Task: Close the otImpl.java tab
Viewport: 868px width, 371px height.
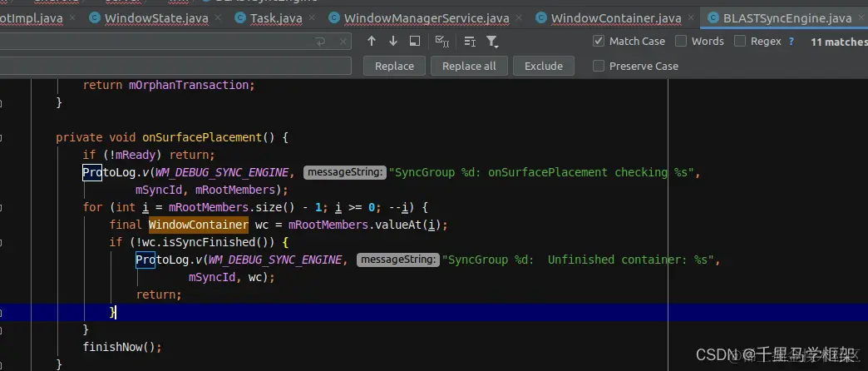Action: click(71, 18)
